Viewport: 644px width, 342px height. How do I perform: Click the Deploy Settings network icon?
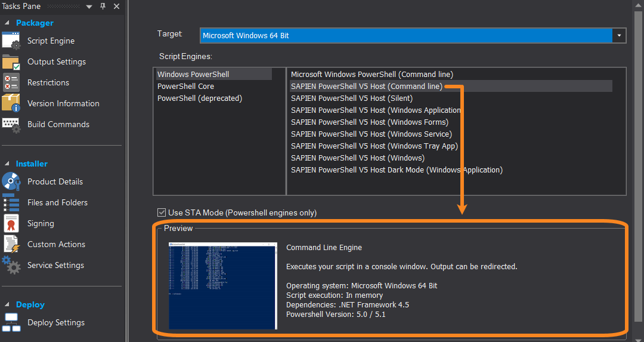pos(11,322)
